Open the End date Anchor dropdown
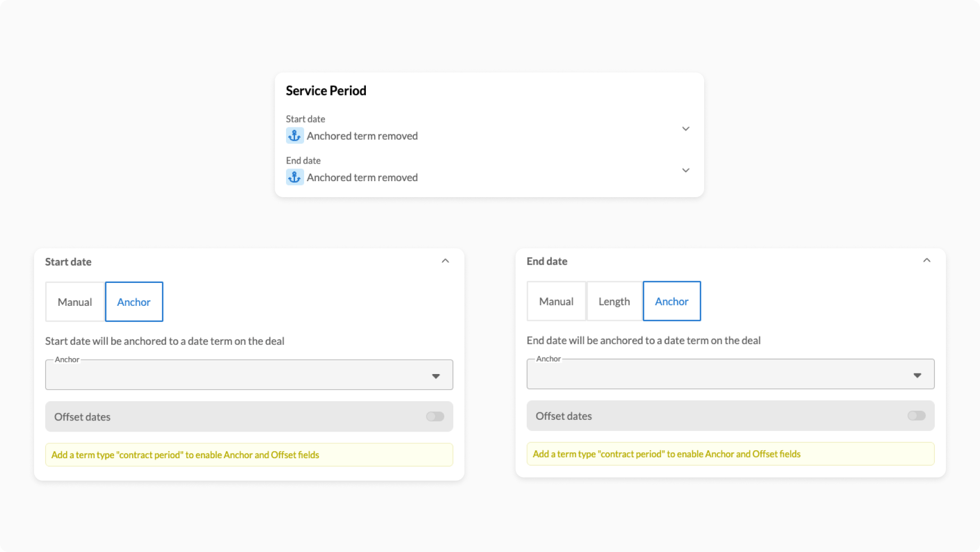The height and width of the screenshot is (552, 980). coord(719,375)
